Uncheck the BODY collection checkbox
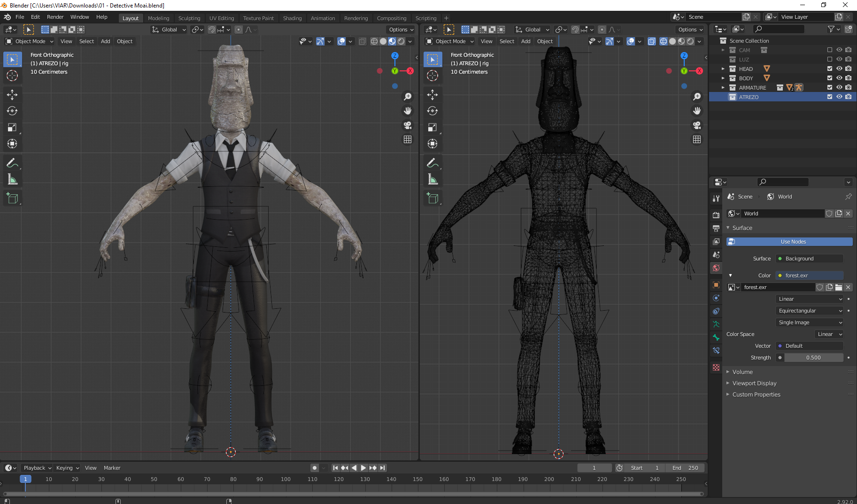This screenshot has width=857, height=504. tap(829, 78)
